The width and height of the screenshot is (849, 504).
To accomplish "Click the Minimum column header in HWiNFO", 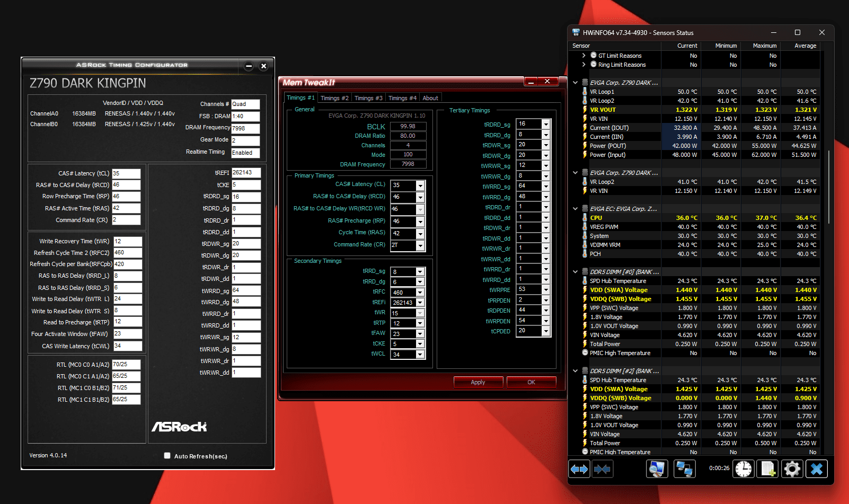I will pos(721,46).
